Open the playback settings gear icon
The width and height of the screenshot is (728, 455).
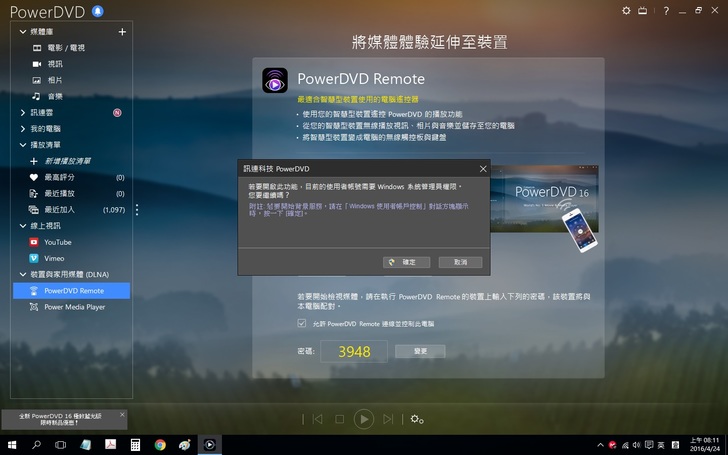pos(416,419)
